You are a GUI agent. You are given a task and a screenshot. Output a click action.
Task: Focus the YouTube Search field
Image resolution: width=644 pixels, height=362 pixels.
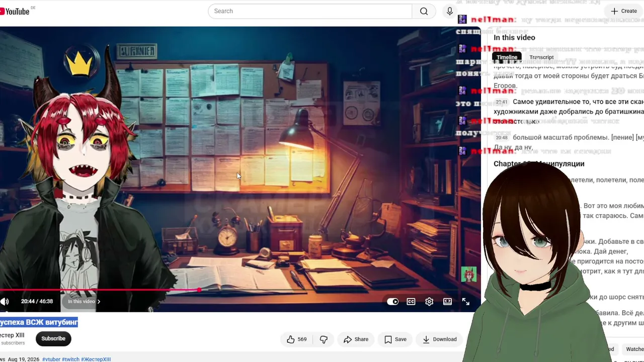click(310, 11)
